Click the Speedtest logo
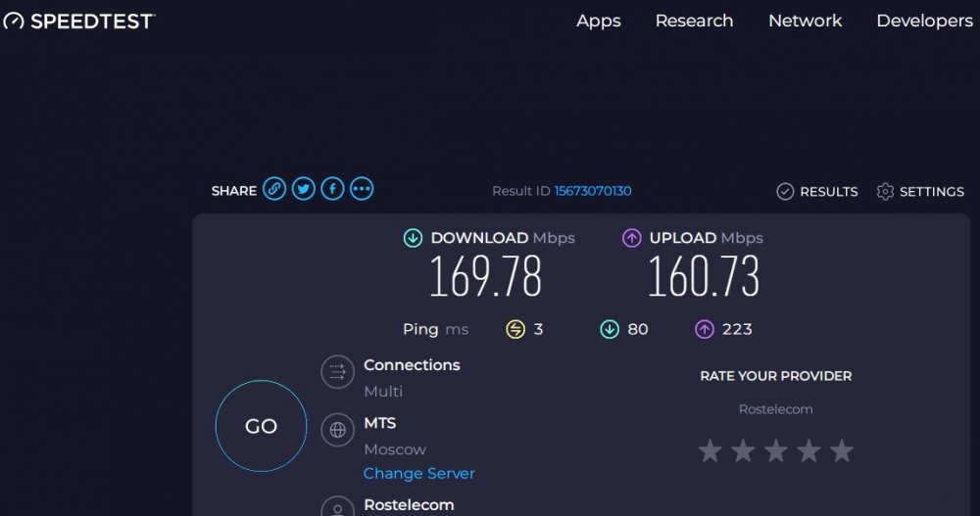The height and width of the screenshot is (516, 980). pos(78,21)
